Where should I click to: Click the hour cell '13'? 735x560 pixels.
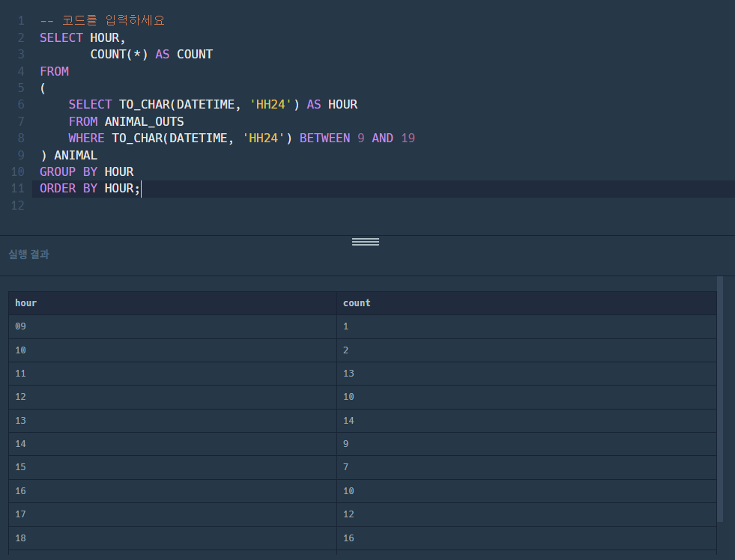[172, 421]
